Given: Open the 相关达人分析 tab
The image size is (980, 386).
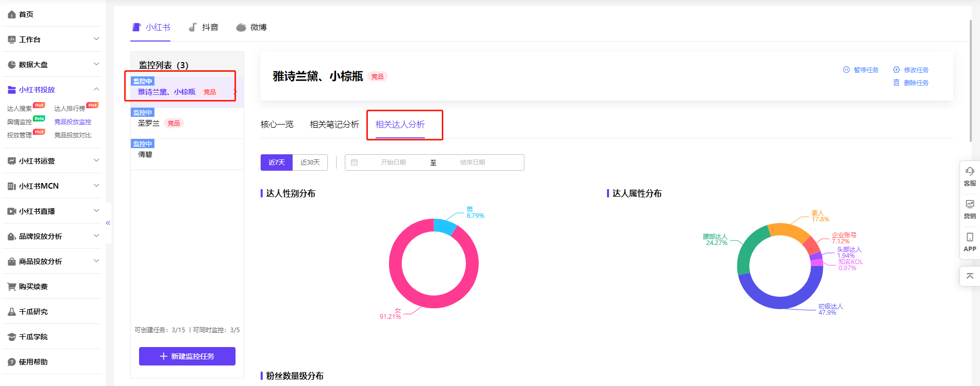Looking at the screenshot, I should coord(400,125).
